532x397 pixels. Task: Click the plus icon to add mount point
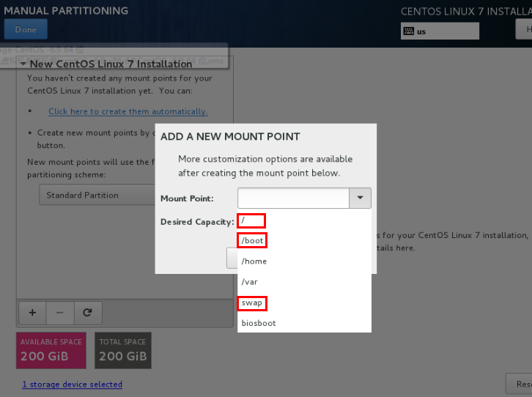tap(32, 313)
